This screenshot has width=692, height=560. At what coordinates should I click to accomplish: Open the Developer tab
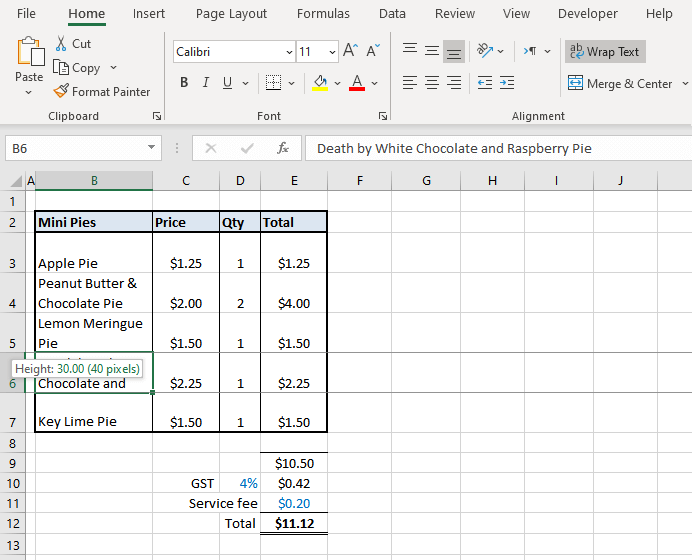(587, 13)
